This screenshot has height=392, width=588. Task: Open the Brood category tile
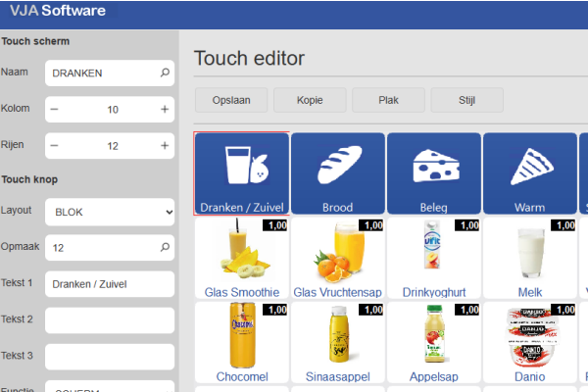(337, 172)
